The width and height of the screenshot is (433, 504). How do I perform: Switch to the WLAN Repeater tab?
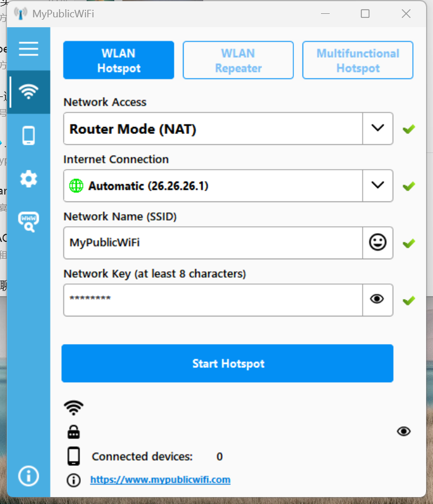point(238,60)
